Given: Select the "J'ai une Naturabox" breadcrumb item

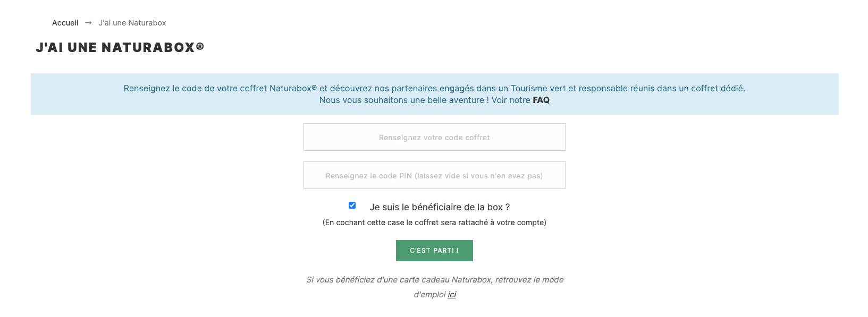Looking at the screenshot, I should point(132,23).
